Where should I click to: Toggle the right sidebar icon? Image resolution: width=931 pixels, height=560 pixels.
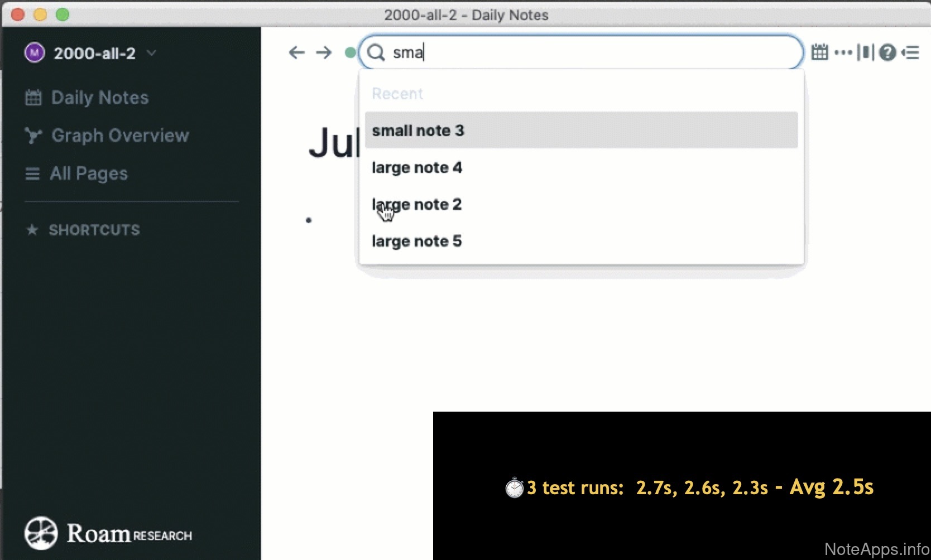click(x=910, y=53)
